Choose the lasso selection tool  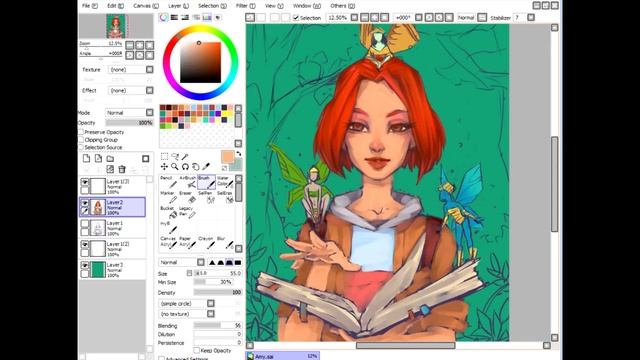175,156
